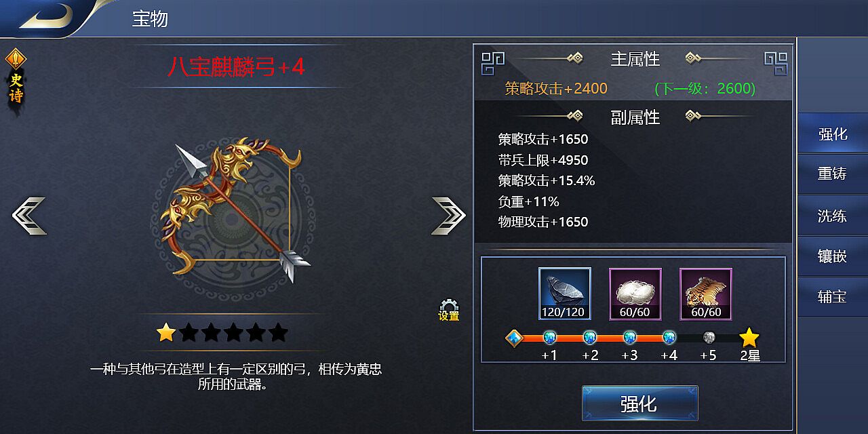Tap the gold 2星 star icon
Screen dimensions: 868x434
[749, 337]
